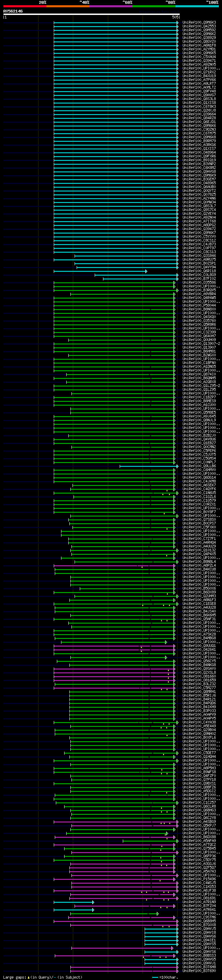Select the AV562146 query name
The image size is (222, 980).
tap(13, 11)
